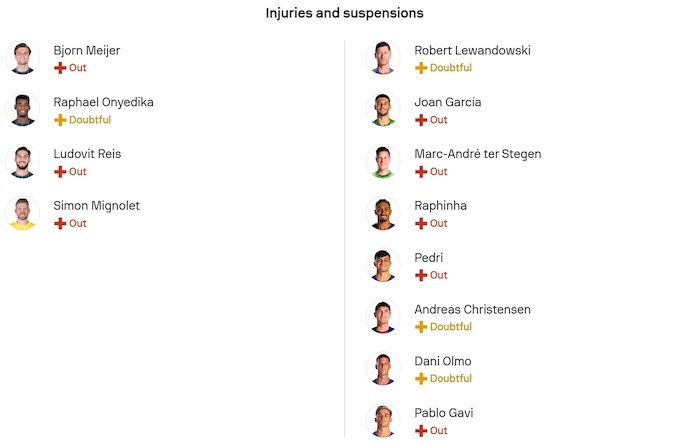690x444 pixels.
Task: Open Raphinha player name link
Action: pos(440,206)
